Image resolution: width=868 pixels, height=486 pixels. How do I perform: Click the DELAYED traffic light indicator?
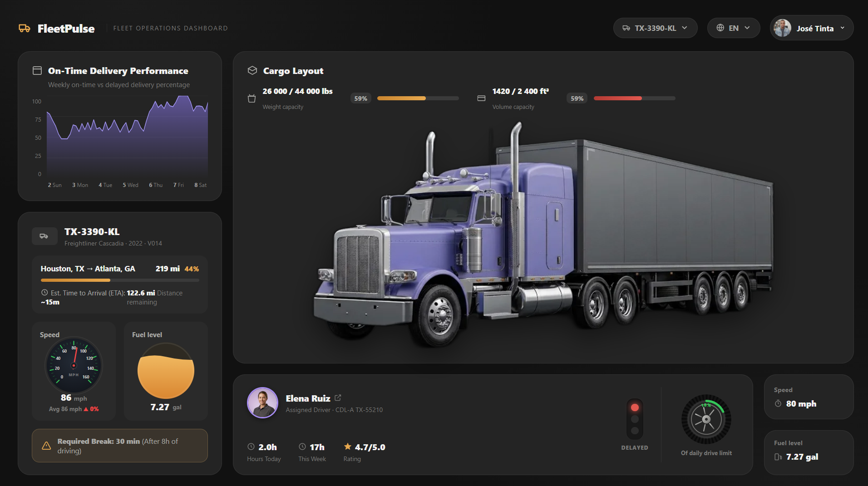635,418
